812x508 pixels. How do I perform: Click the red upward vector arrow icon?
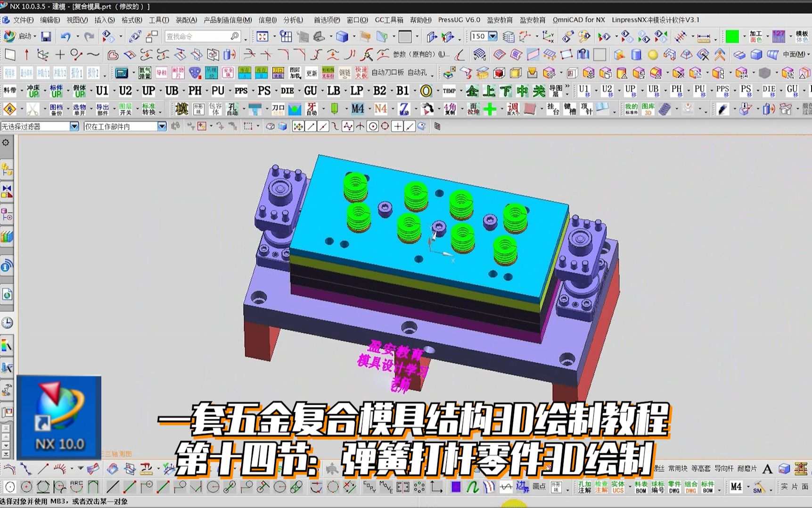26,55
